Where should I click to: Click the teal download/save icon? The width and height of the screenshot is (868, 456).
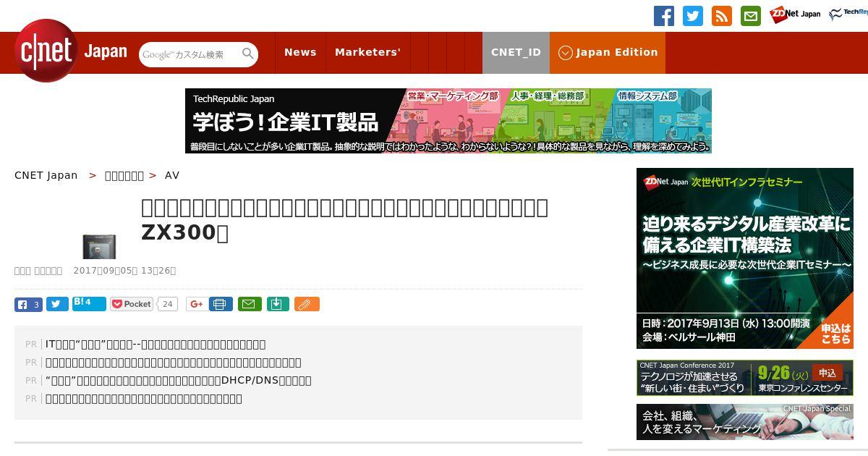click(x=278, y=304)
